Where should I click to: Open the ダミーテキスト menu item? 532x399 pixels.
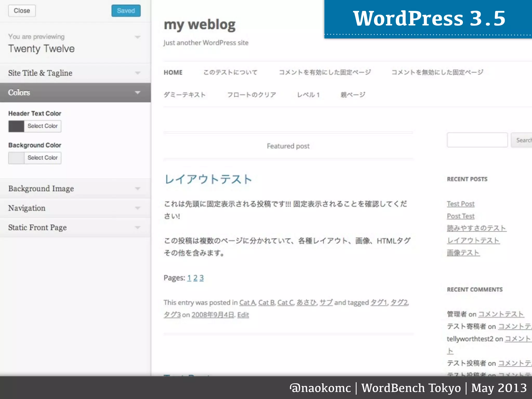[x=185, y=95]
